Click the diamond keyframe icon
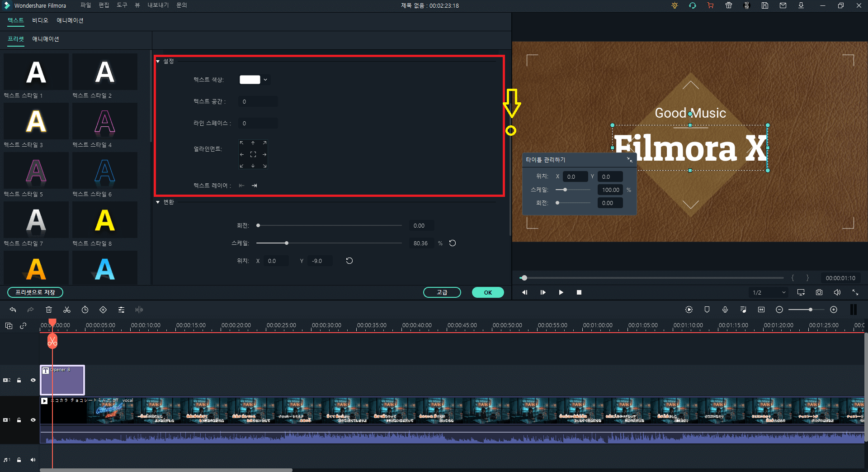The height and width of the screenshot is (472, 868). click(103, 310)
